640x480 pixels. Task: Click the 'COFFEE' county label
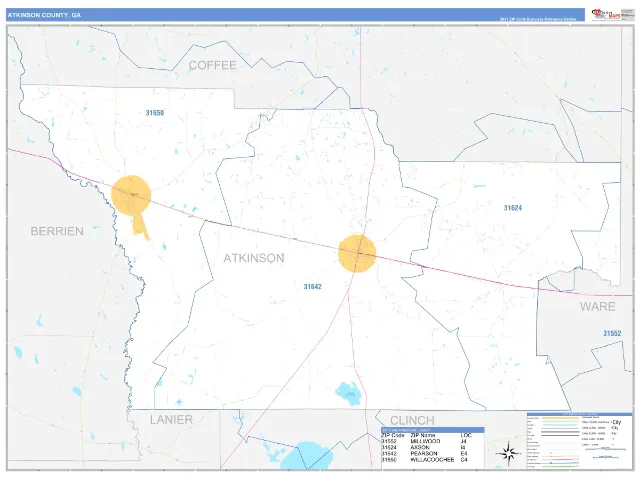click(212, 65)
